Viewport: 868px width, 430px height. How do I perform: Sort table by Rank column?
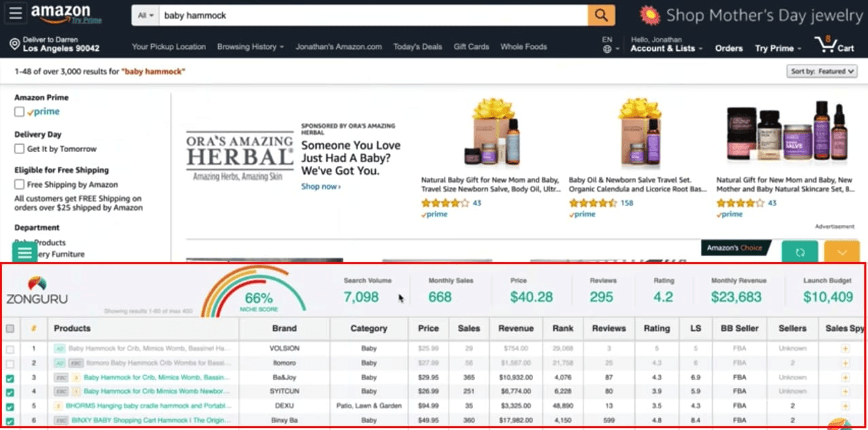pos(563,328)
